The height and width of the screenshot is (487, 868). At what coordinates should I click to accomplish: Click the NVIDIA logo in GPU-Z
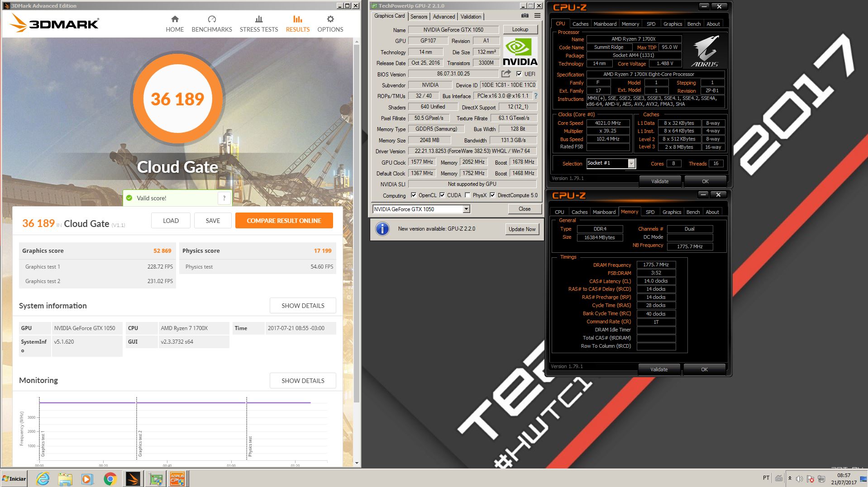click(520, 52)
